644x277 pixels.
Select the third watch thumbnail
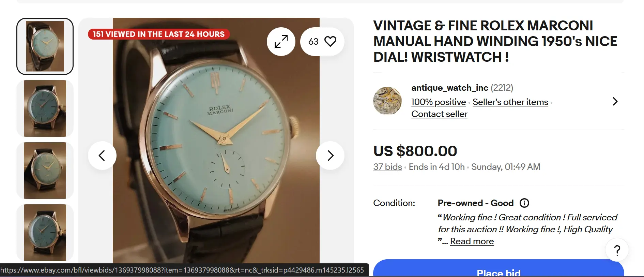click(45, 171)
